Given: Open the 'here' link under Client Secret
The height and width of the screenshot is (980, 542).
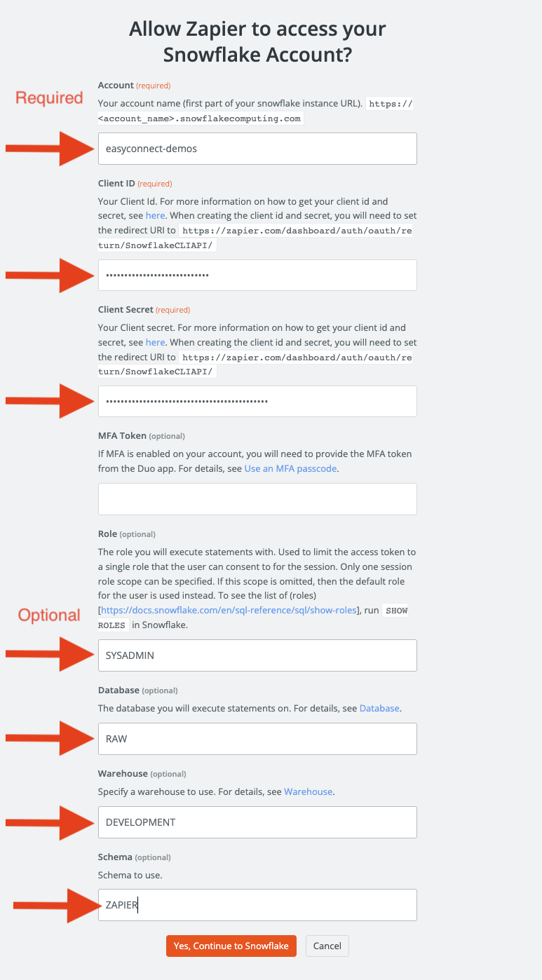Looking at the screenshot, I should tap(156, 342).
